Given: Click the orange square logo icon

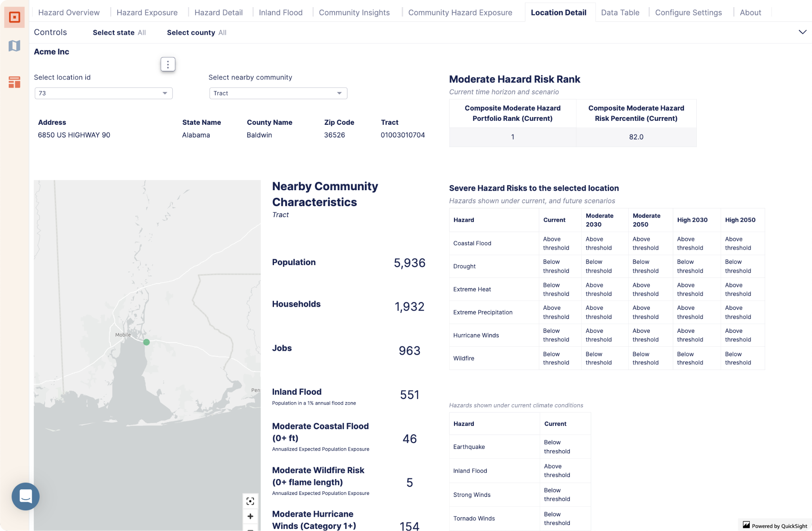Looking at the screenshot, I should 14,17.
